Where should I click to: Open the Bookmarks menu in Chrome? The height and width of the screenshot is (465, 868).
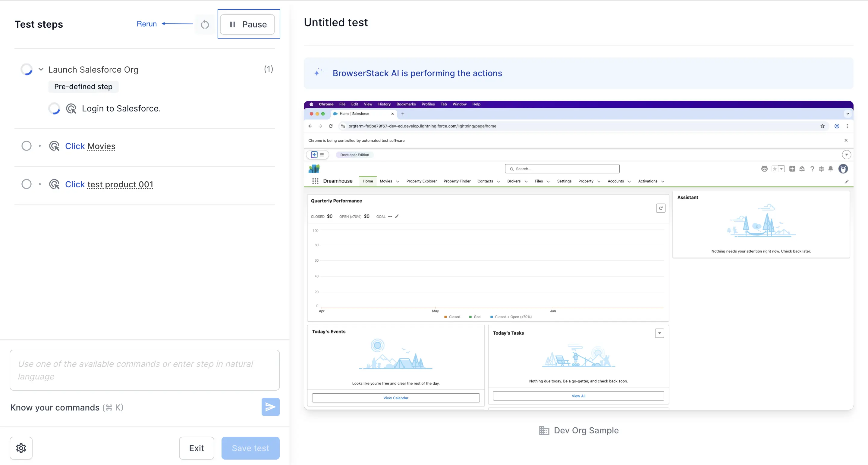click(x=406, y=104)
